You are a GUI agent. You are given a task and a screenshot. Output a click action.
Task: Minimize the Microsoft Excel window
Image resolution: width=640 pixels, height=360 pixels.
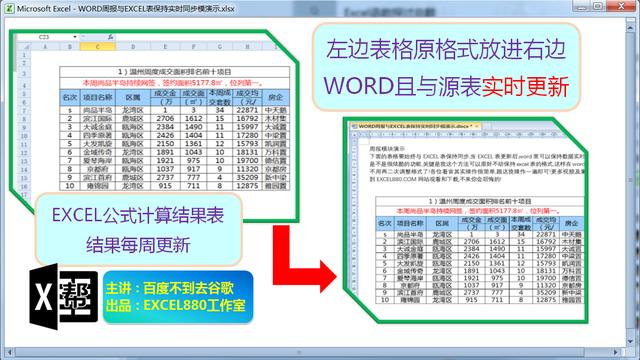pyautogui.click(x=581, y=5)
